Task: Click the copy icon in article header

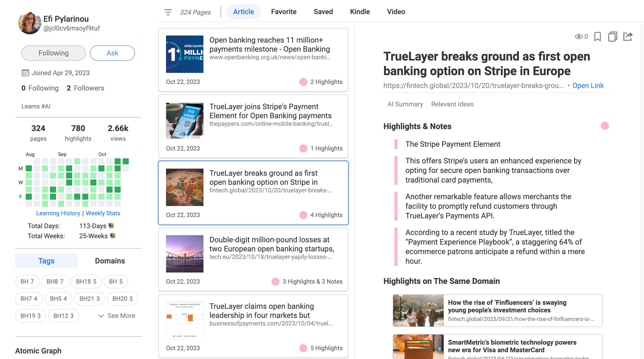Action: 612,37
